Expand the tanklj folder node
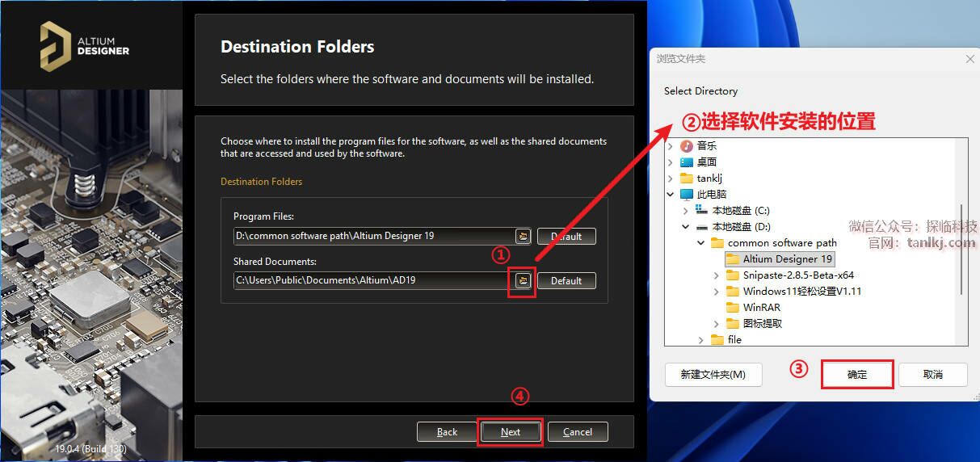This screenshot has width=980, height=462. click(671, 178)
